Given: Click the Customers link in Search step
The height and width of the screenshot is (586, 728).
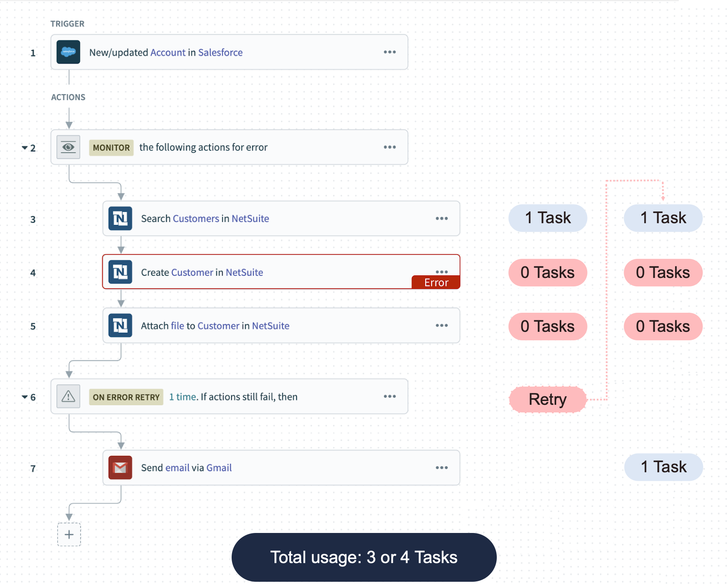Looking at the screenshot, I should click(x=196, y=219).
